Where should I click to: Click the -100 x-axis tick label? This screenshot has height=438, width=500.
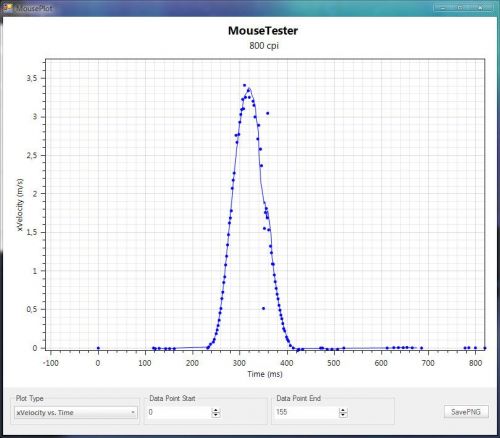point(51,363)
